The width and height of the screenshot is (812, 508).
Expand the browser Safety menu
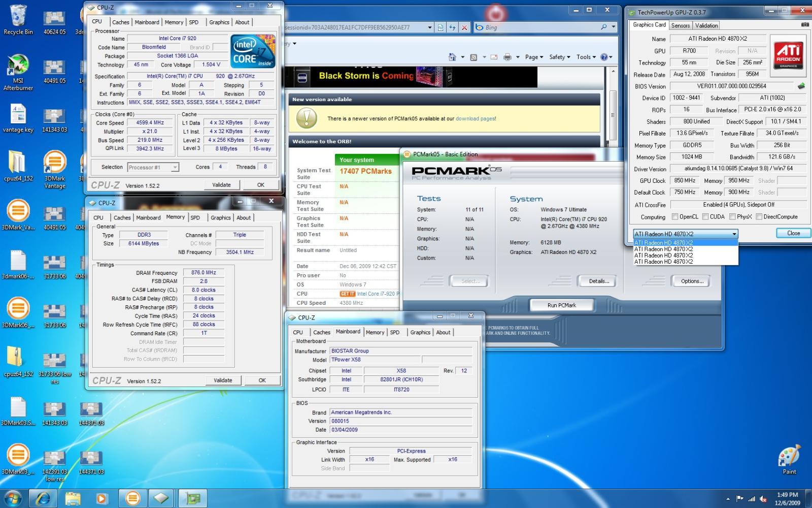[x=559, y=57]
